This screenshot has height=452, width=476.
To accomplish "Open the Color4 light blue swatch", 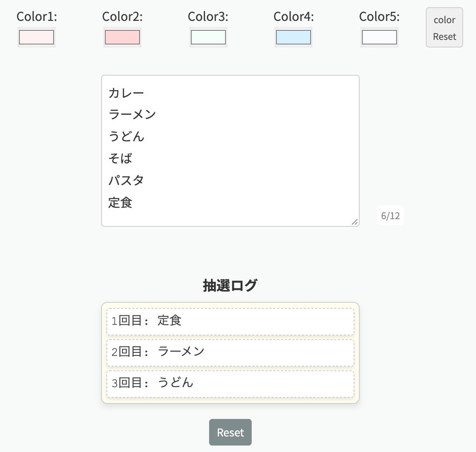I will coord(293,37).
